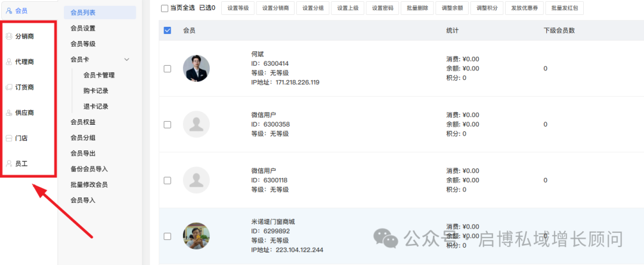644x265 pixels.
Task: Uncheck the table header select-all checkbox
Action: (167, 30)
